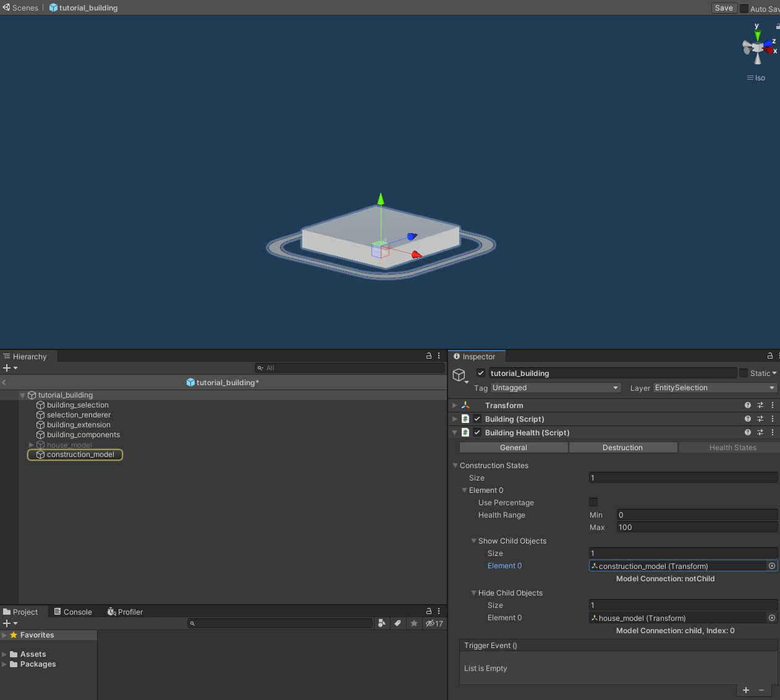Open Building Health script help icon
The height and width of the screenshot is (700, 780).
click(x=748, y=433)
